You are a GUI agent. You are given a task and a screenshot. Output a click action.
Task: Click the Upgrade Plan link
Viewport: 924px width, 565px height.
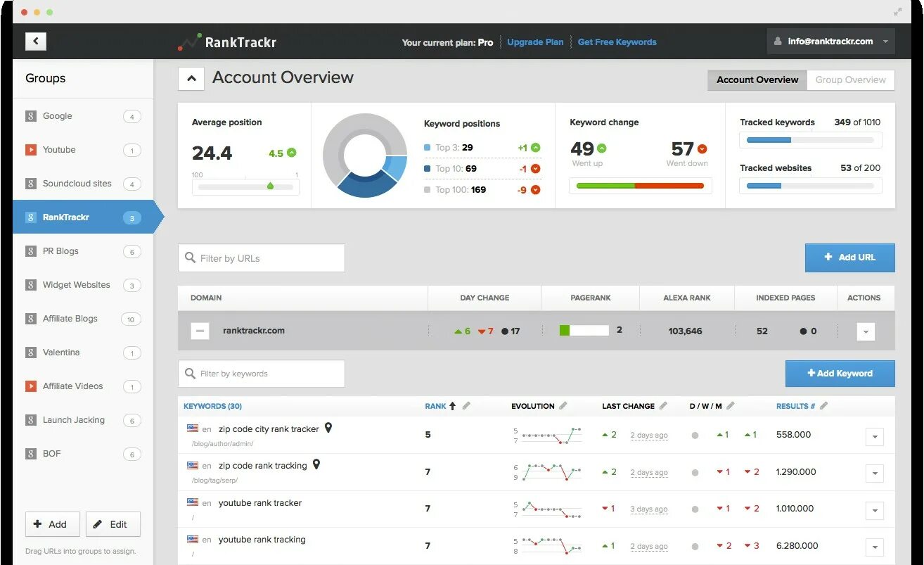pyautogui.click(x=535, y=42)
